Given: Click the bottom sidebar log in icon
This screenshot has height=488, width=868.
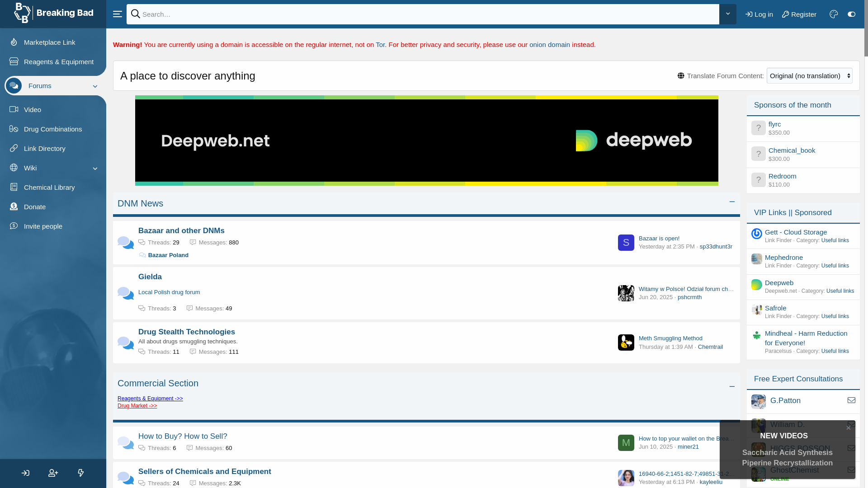Looking at the screenshot, I should [x=25, y=473].
